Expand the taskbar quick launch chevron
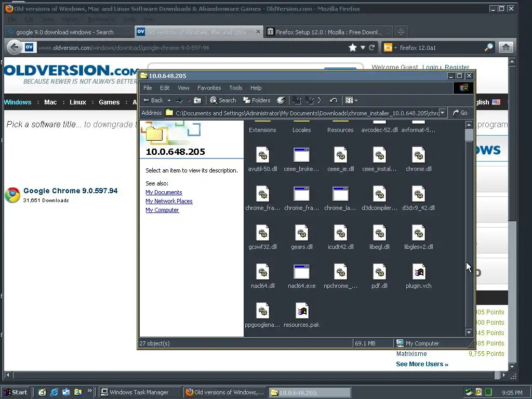Viewport: 532px width, 399px height. coord(89,391)
